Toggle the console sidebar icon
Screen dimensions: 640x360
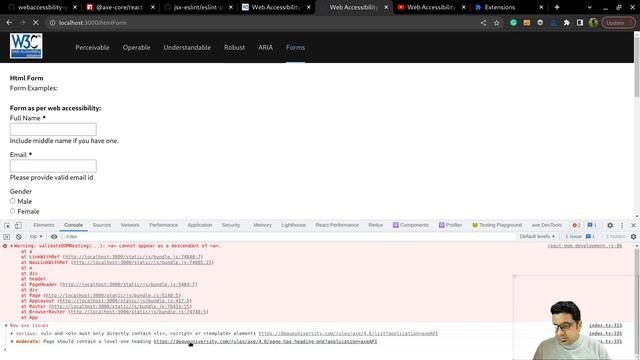click(7, 237)
